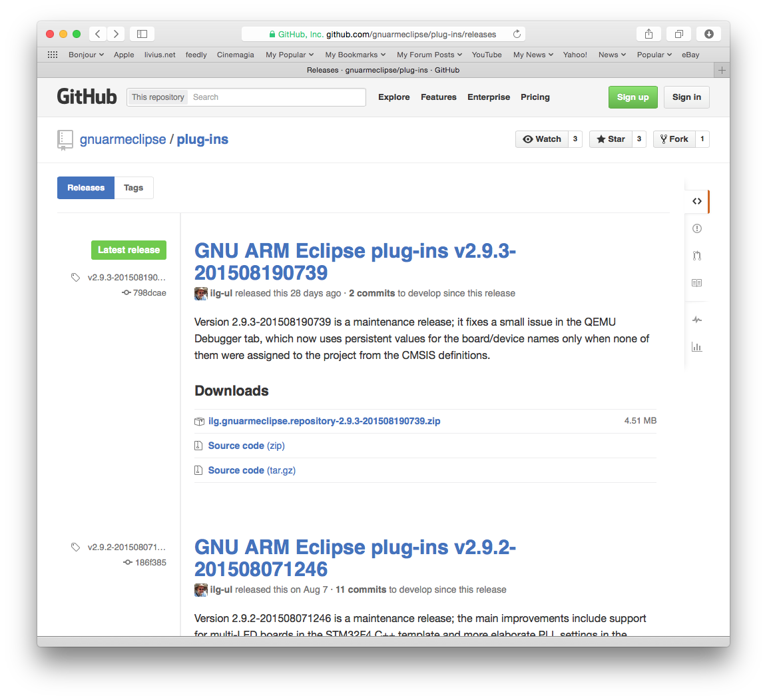Click the ilg-ul avatar for v2.9.3 release

click(200, 294)
